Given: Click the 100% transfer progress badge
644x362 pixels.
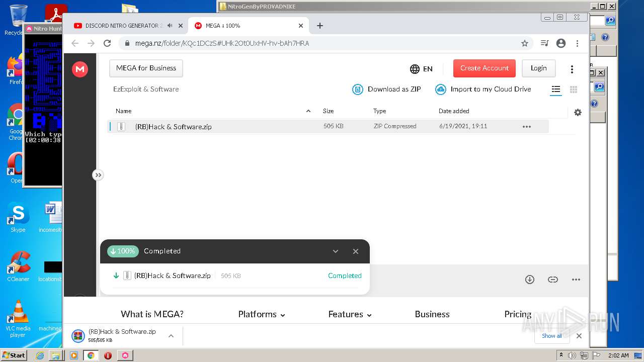Looking at the screenshot, I should (x=123, y=251).
